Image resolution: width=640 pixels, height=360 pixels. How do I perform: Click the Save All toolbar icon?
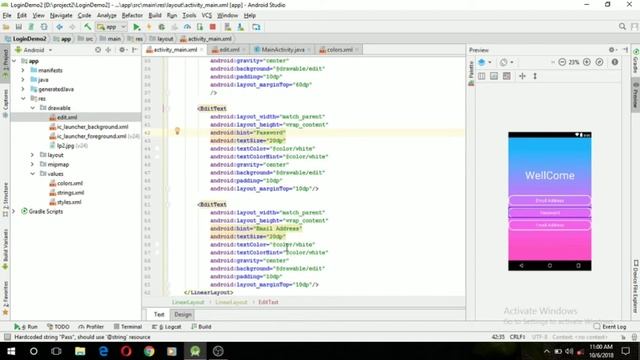19,27
